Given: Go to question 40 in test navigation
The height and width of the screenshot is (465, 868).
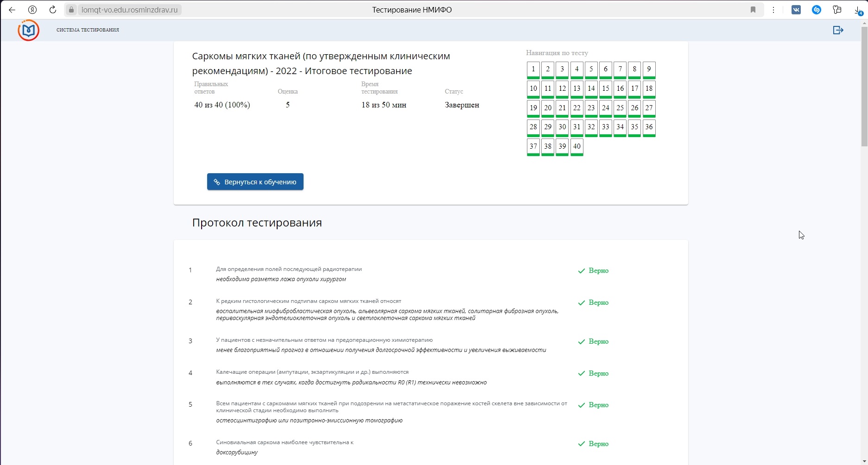Looking at the screenshot, I should click(577, 146).
